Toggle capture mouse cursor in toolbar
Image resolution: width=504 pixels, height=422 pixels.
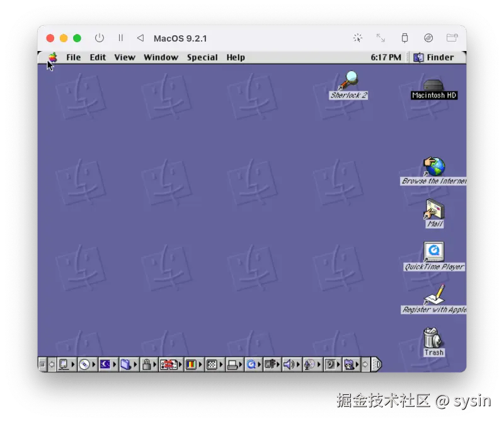click(358, 38)
